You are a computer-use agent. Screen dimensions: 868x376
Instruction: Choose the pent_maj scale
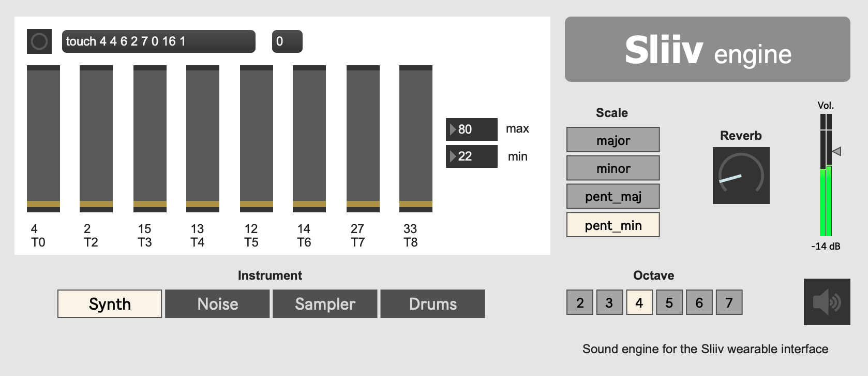tap(613, 196)
